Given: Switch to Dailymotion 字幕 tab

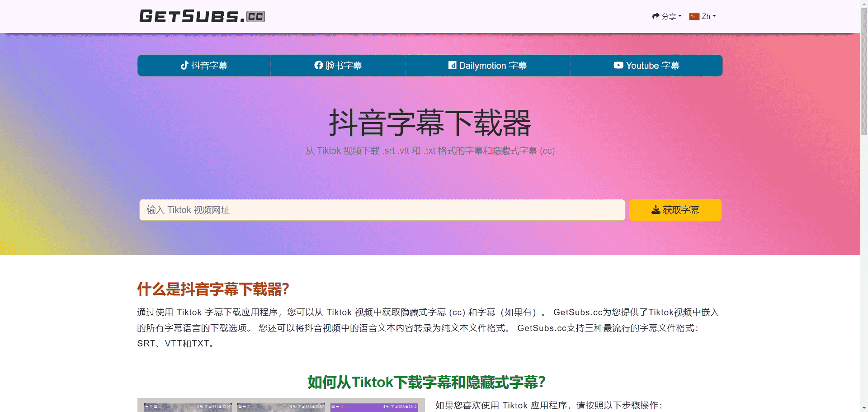Looking at the screenshot, I should [x=488, y=66].
